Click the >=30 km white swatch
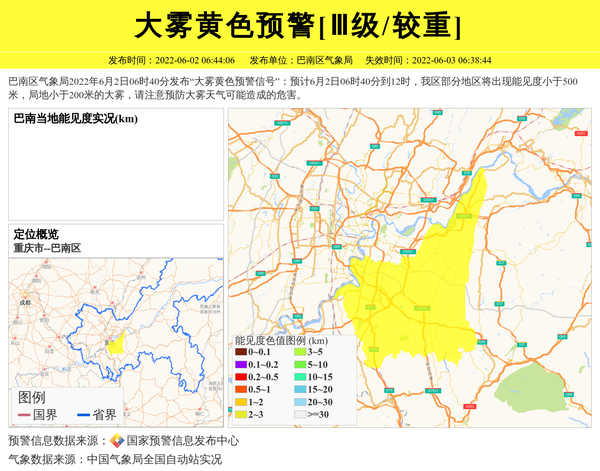Image resolution: width=600 pixels, height=471 pixels. point(300,414)
